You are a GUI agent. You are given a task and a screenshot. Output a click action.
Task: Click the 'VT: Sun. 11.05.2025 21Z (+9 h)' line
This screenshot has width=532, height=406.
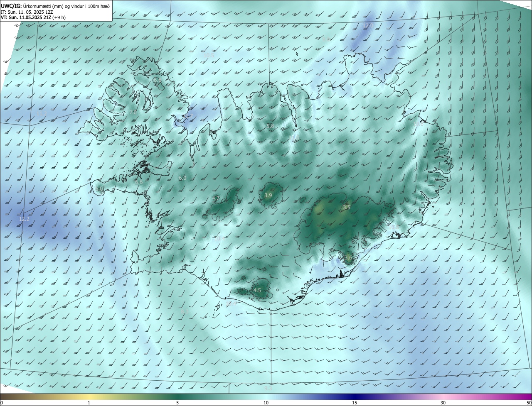tap(33, 17)
